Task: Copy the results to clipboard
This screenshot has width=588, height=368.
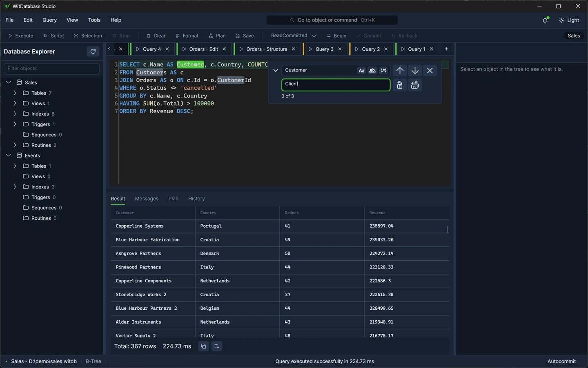Action: (x=203, y=346)
